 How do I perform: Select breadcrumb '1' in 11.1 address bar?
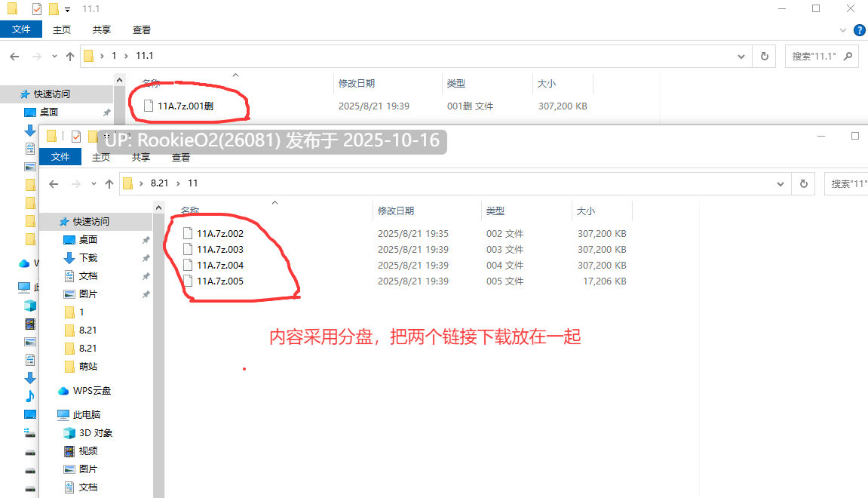tap(114, 55)
